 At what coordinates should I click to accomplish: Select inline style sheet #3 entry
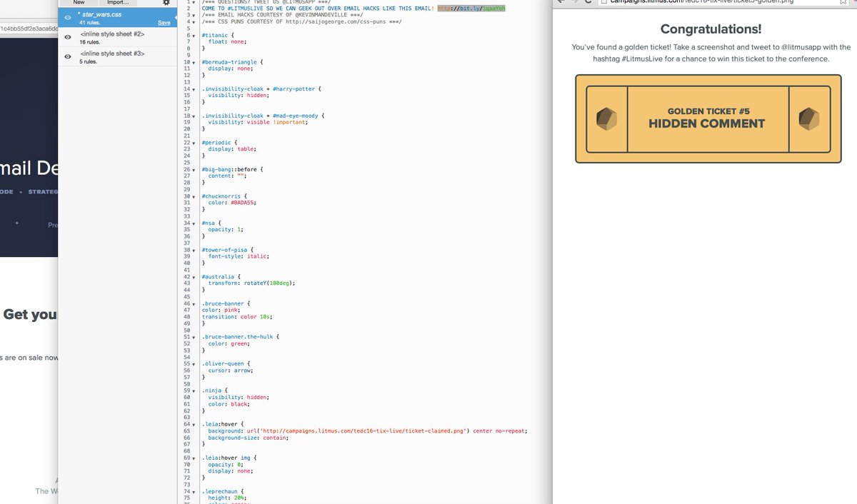pyautogui.click(x=118, y=56)
